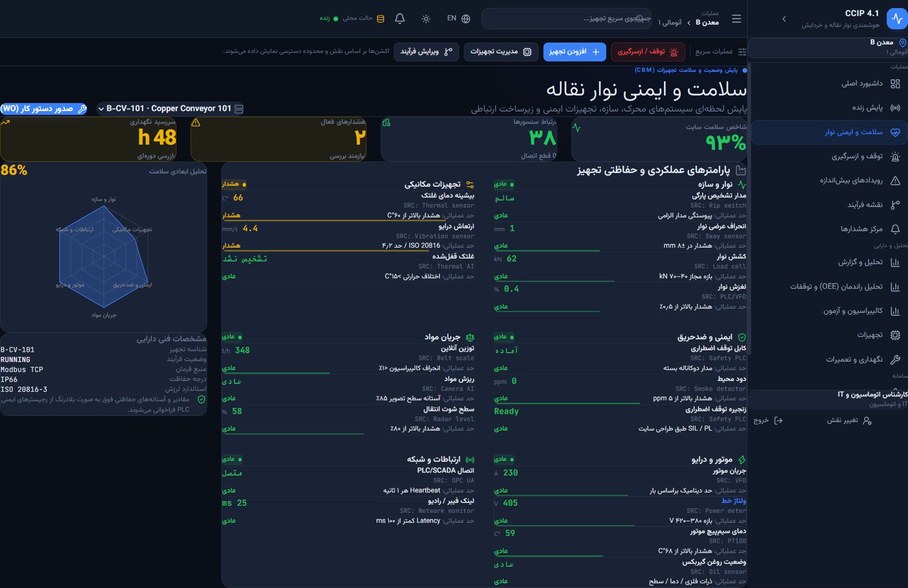Viewport: 908px width, 588px height.
Task: Click the warning triangle icon of رویدادهای بیش‌اندازه
Action: pos(896,181)
